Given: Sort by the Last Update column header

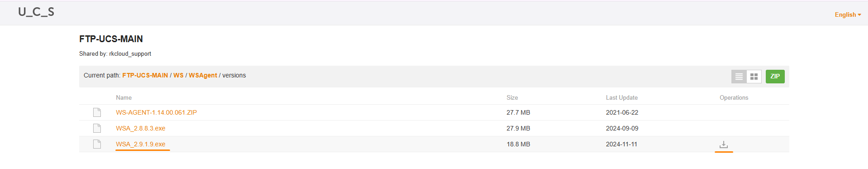Looking at the screenshot, I should [x=621, y=97].
